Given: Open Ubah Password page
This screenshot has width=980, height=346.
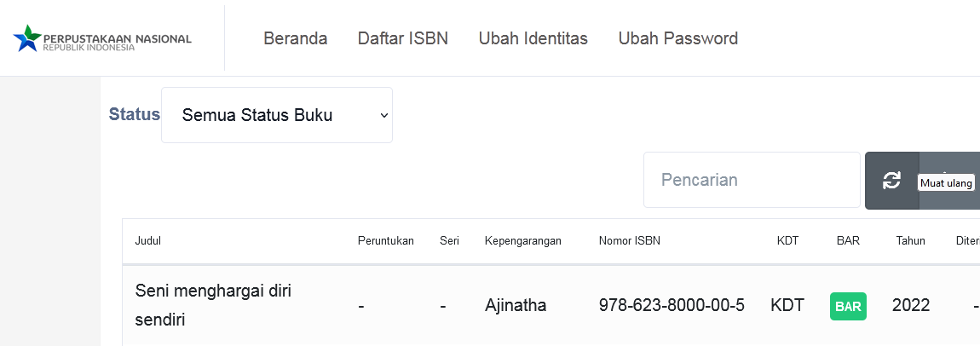Looking at the screenshot, I should [x=678, y=38].
